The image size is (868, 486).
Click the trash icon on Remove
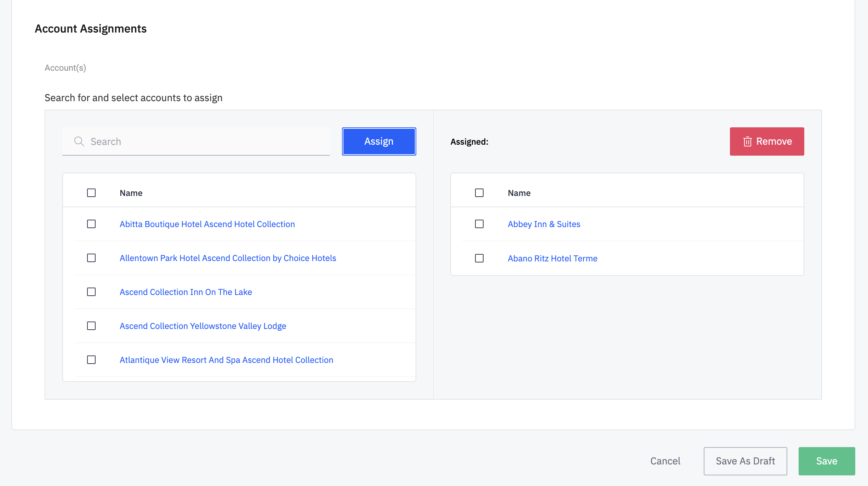point(747,141)
